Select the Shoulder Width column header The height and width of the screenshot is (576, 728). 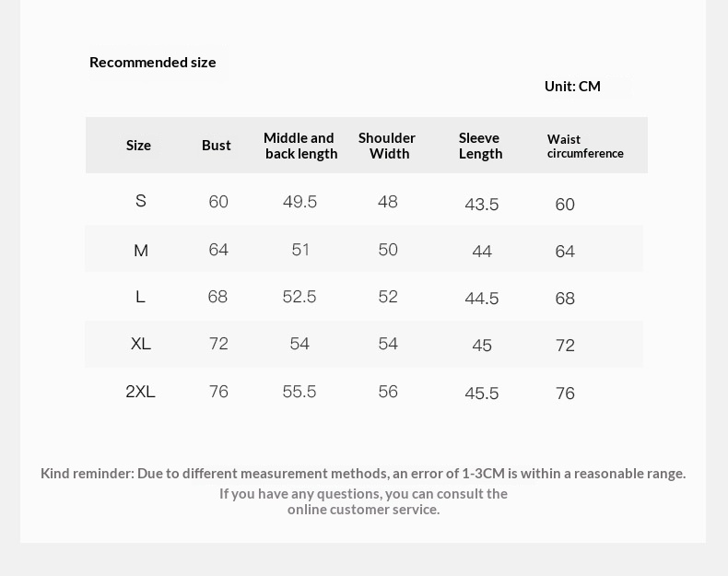click(x=388, y=146)
